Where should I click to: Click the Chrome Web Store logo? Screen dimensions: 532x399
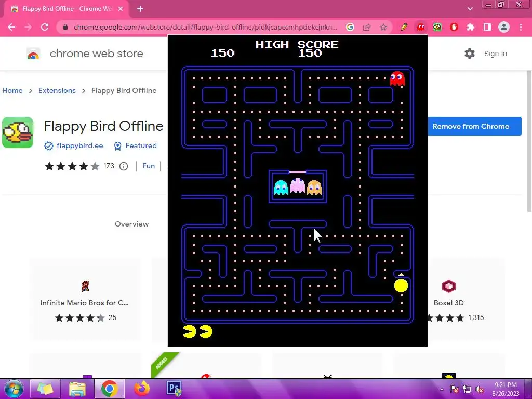pos(33,54)
